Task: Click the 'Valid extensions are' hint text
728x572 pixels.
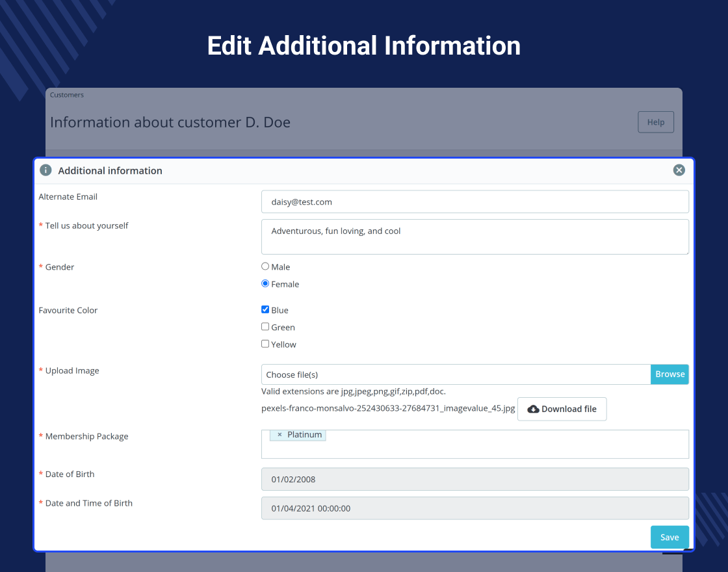Action: pos(354,391)
